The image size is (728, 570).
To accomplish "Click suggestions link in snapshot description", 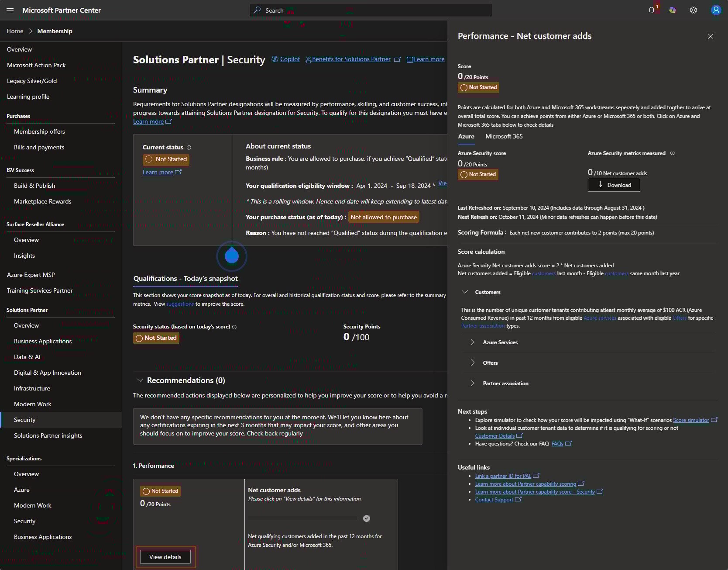I will click(x=180, y=304).
